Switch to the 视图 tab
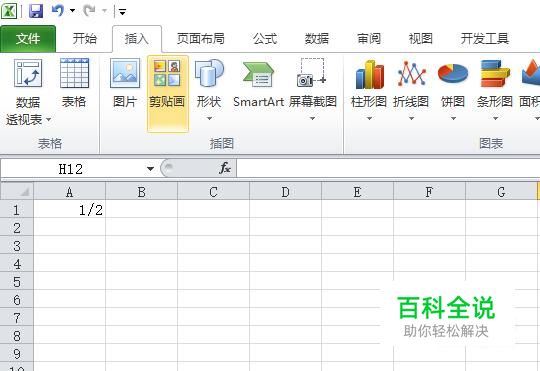Viewport: 540px width, 371px height. pyautogui.click(x=420, y=39)
